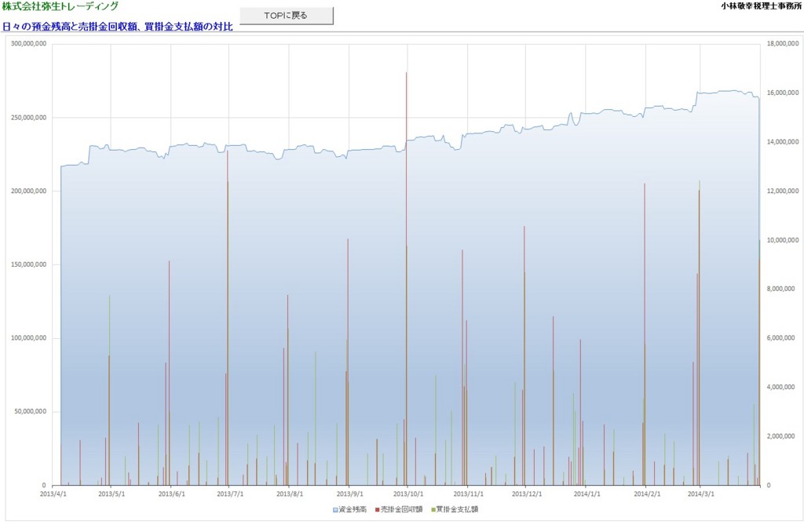Click the 8,000,000 right axis label
Viewport: 804px width, 532px height.
pyautogui.click(x=780, y=289)
